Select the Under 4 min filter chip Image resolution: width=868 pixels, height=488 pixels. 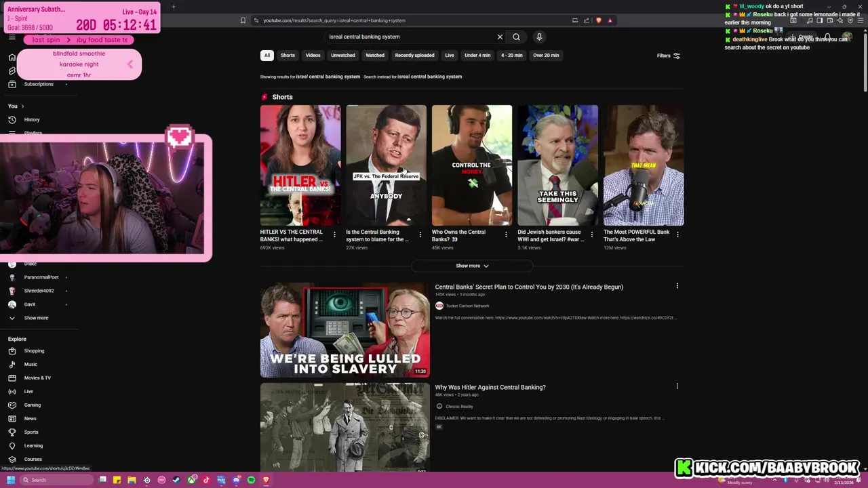click(477, 56)
